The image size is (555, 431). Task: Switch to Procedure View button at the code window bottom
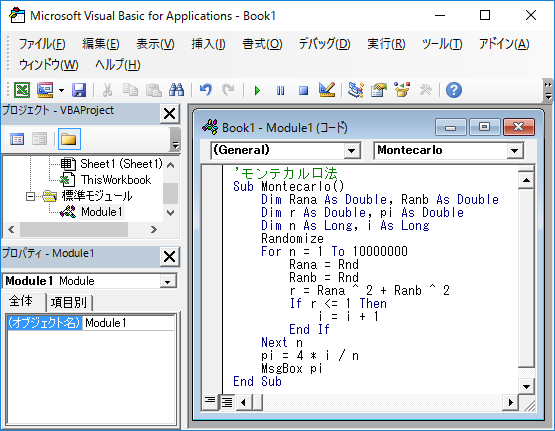tap(210, 401)
